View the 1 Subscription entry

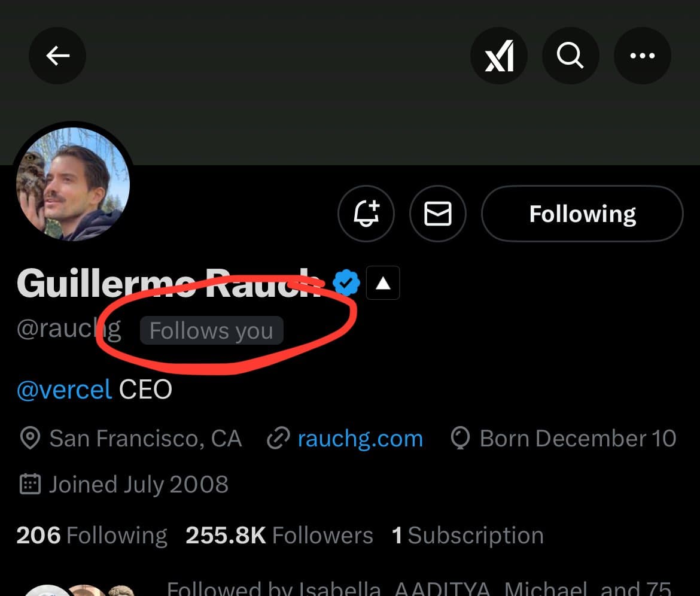pyautogui.click(x=467, y=536)
